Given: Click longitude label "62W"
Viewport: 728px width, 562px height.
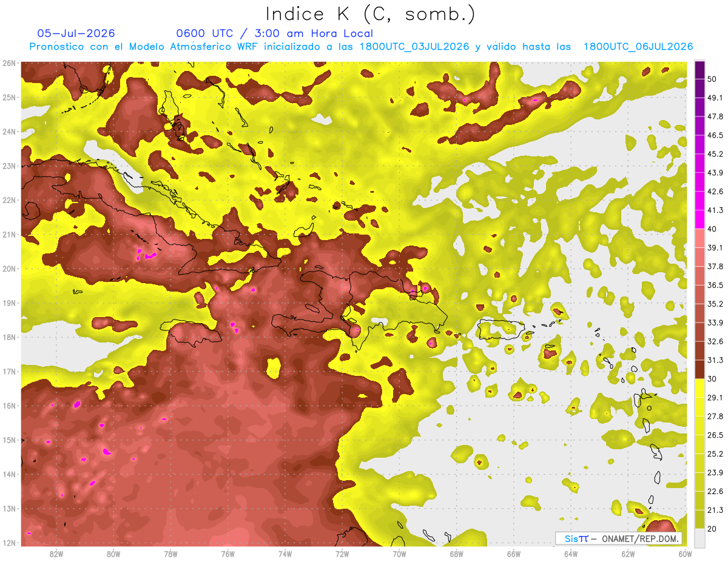Looking at the screenshot, I should (x=628, y=554).
